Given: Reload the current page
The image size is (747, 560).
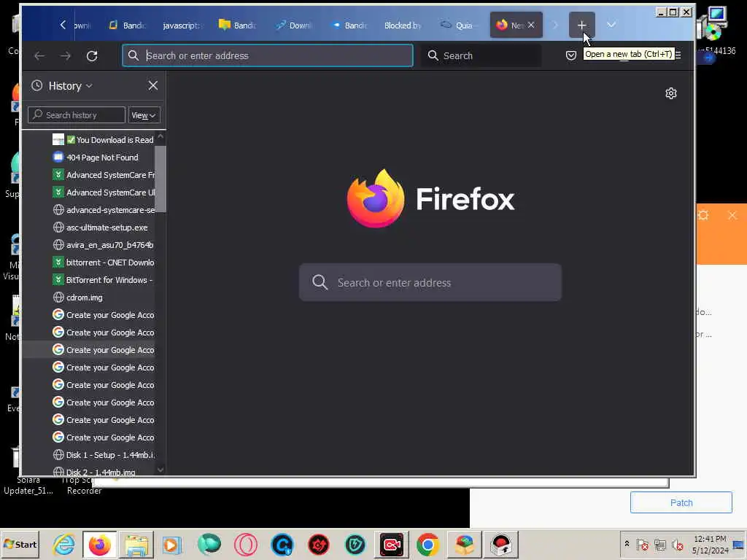Looking at the screenshot, I should pos(92,55).
